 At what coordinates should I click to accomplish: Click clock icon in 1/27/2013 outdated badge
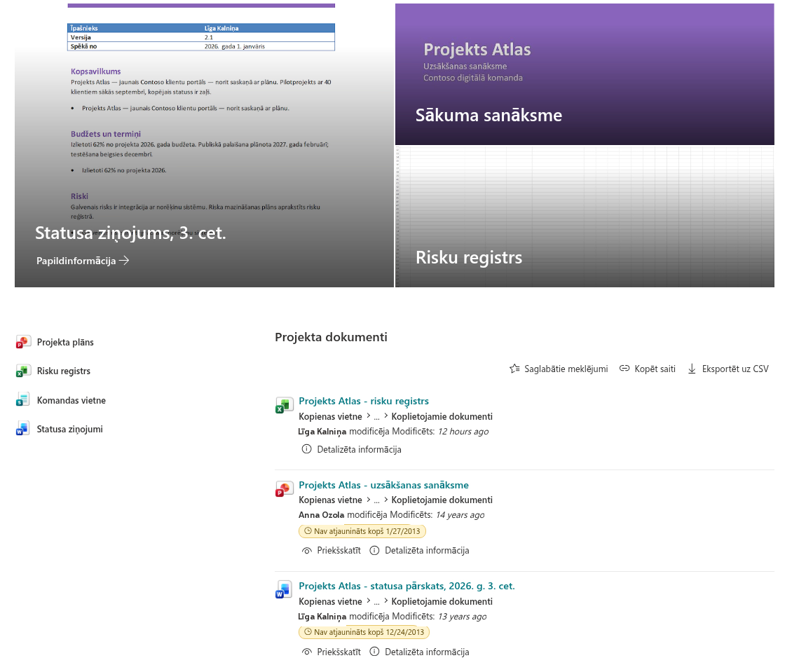coord(308,531)
